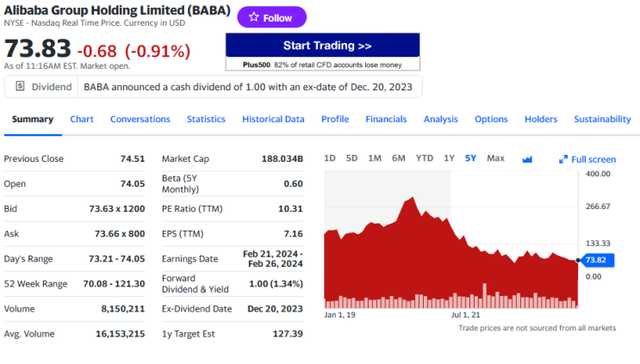Viewport: 640px width, 364px height.
Task: Click the Dividend document icon
Action: (20, 87)
